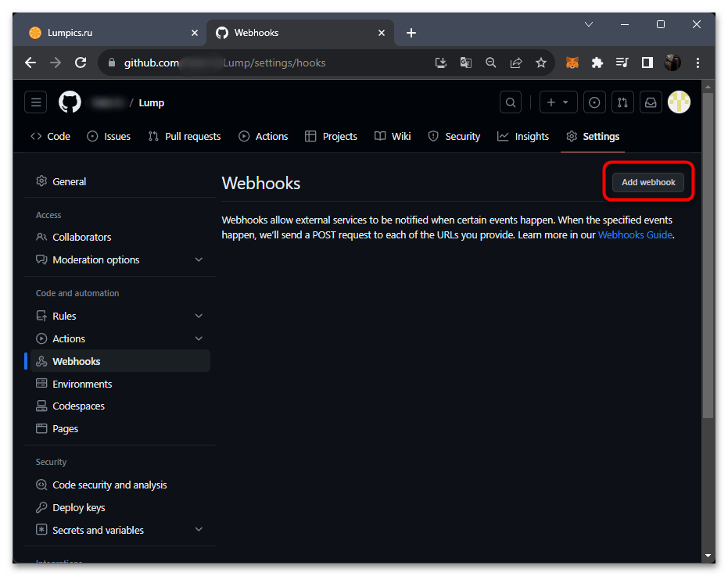
Task: Close the Webhooks browser tab
Action: pos(381,33)
